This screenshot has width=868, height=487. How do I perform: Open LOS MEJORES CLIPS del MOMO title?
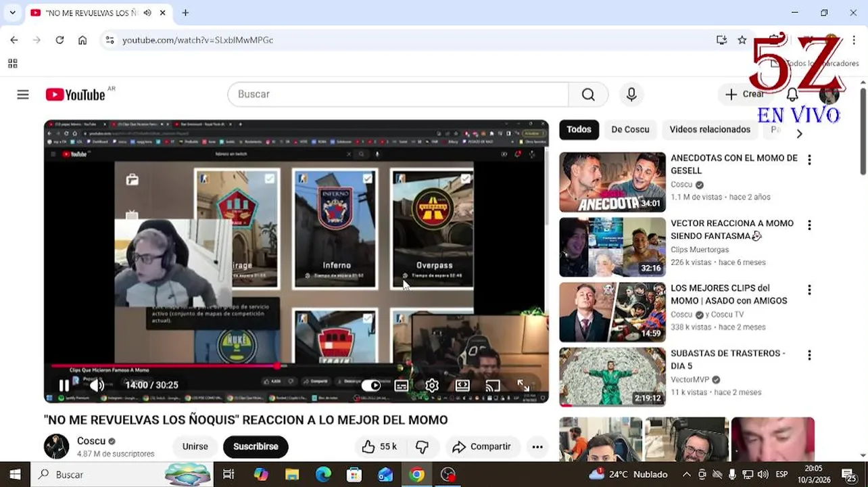(x=729, y=294)
